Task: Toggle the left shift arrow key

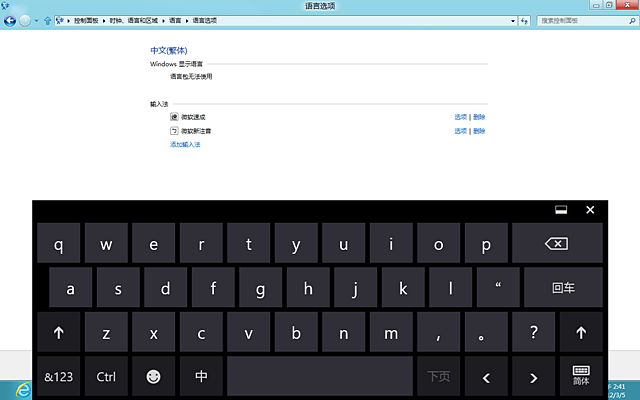Action: (58, 332)
